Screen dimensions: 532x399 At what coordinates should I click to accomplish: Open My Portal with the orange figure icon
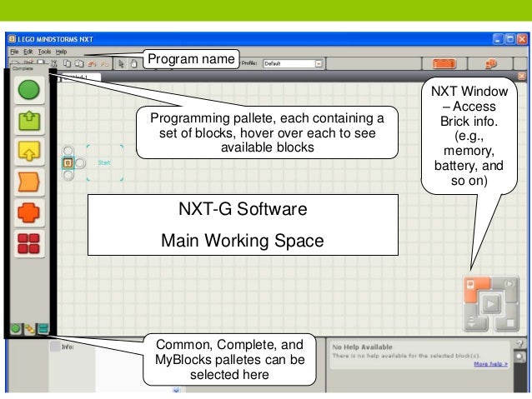click(x=491, y=63)
